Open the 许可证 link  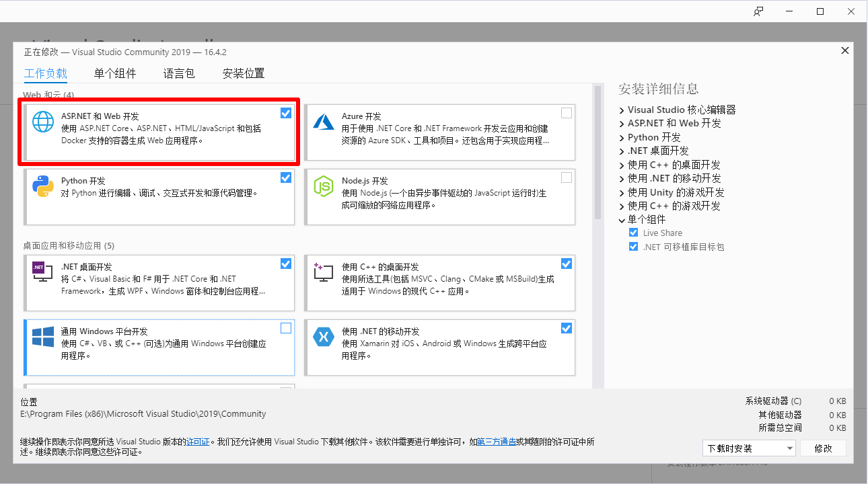(198, 442)
